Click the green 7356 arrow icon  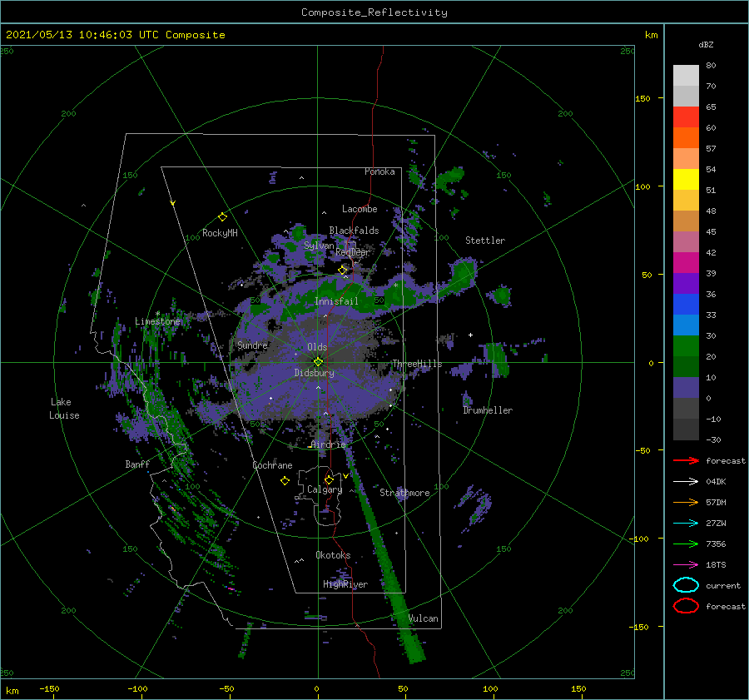point(686,544)
